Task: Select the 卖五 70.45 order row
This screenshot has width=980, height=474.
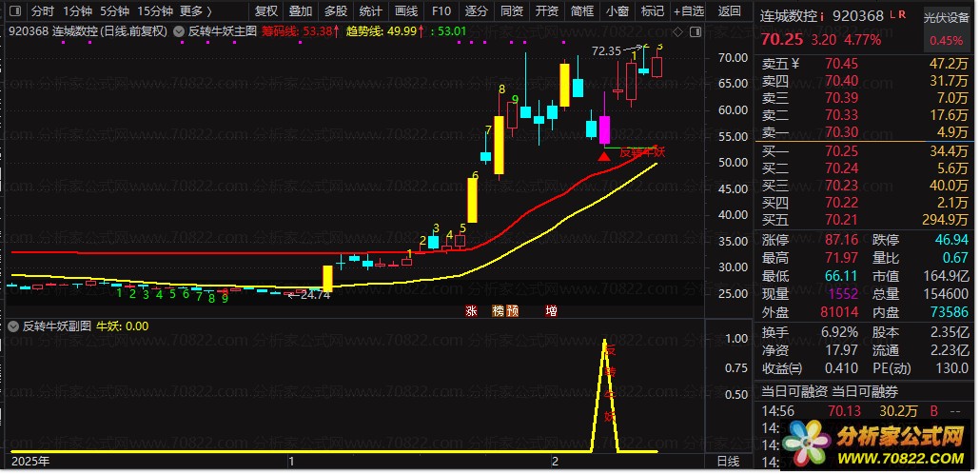Action: click(866, 63)
